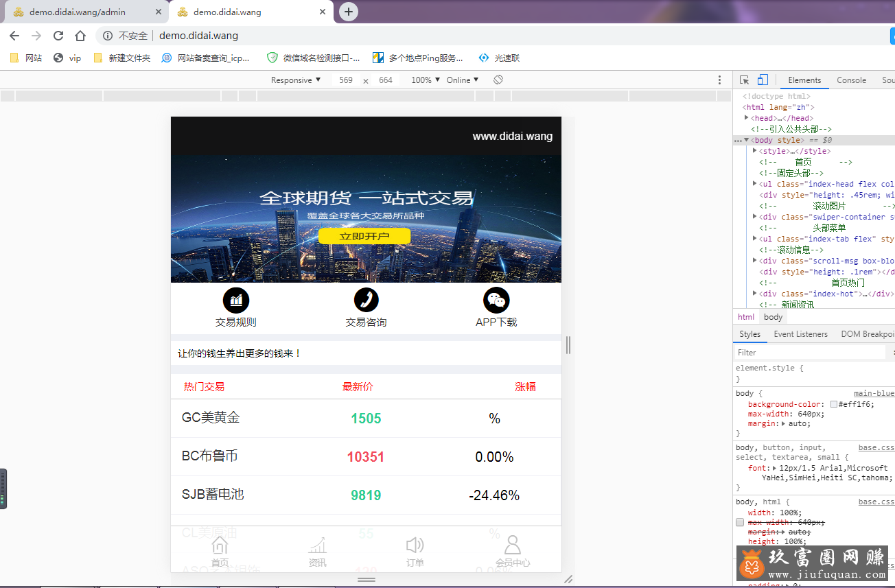Open device toolbar more options menu
Screen dimensions: 895x588
[719, 80]
